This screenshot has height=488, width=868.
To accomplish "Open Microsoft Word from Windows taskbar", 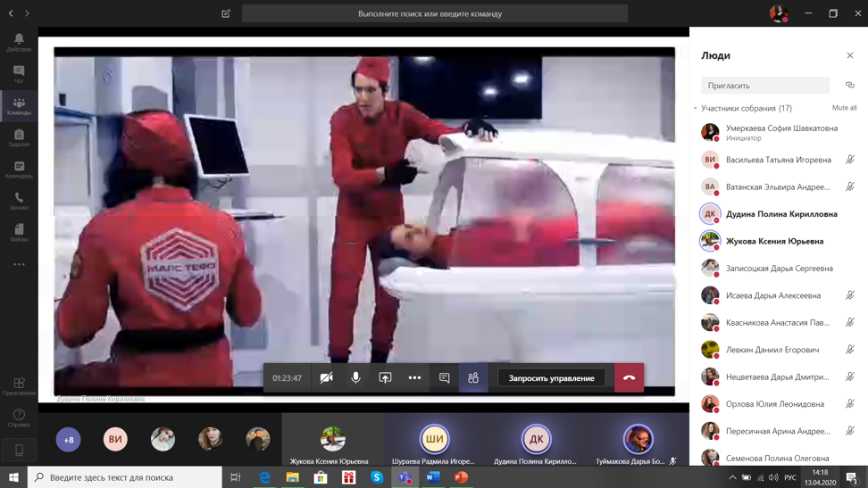I will coord(433,477).
